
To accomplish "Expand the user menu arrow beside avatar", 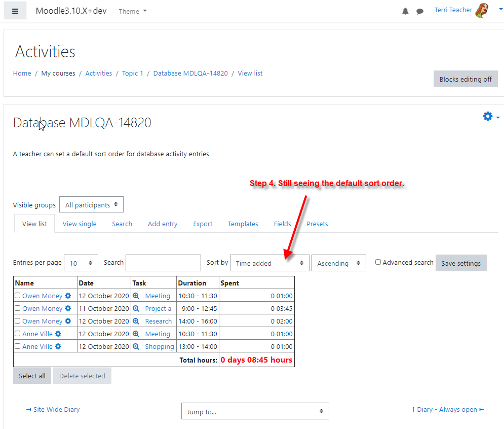I will (500, 9).
